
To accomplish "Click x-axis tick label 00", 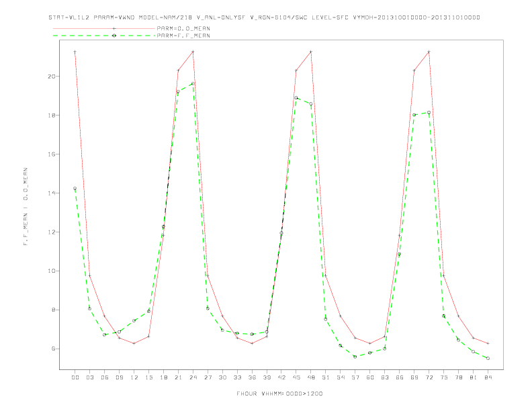I will pyautogui.click(x=75, y=377).
